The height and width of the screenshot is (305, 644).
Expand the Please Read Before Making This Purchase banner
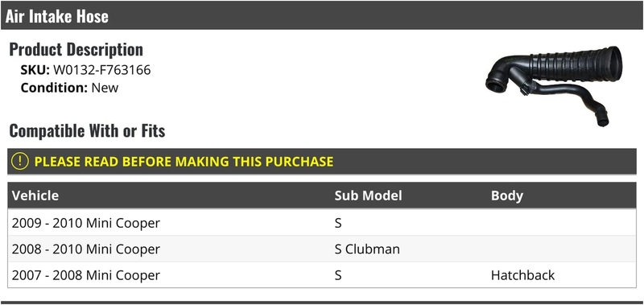pos(321,161)
